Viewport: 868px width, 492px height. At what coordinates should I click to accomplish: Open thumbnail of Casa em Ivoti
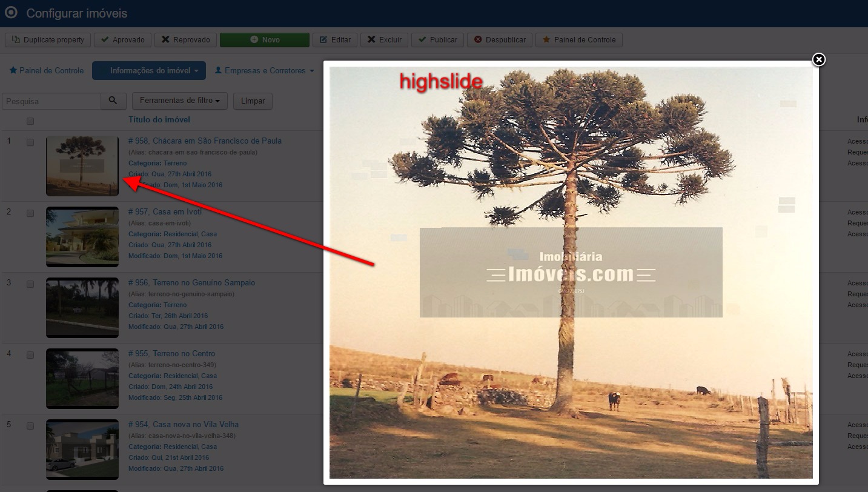(82, 237)
